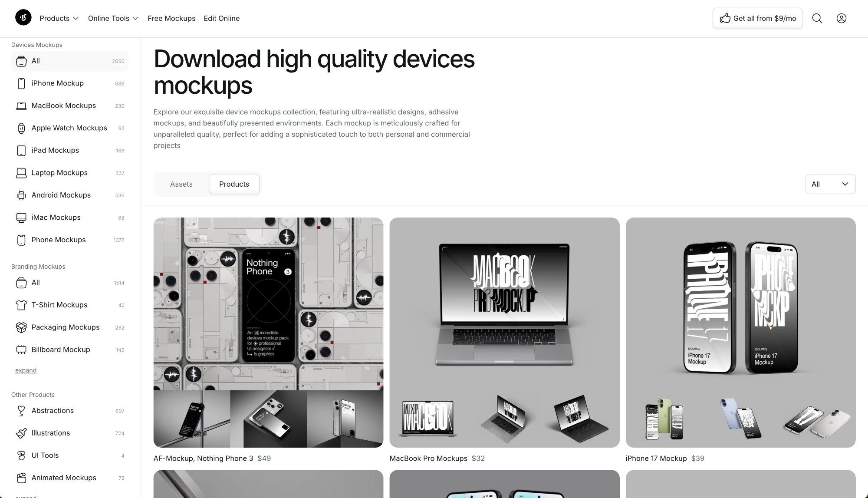
Task: Open the Edit Online menu item
Action: pos(221,18)
